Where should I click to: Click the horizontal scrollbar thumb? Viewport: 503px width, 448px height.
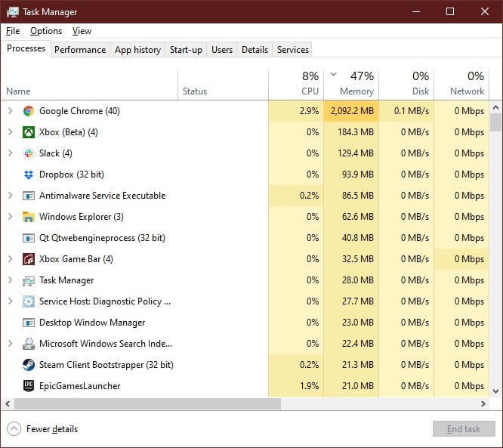pos(147,403)
